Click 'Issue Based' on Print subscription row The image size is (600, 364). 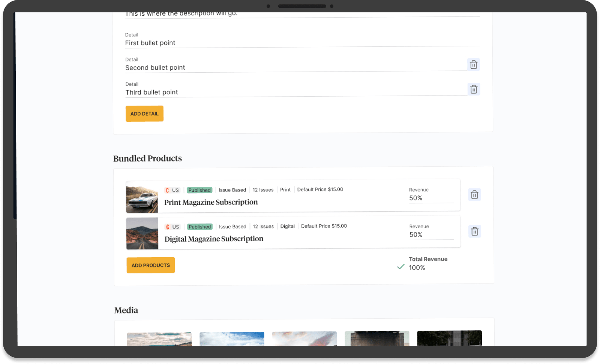pos(232,190)
